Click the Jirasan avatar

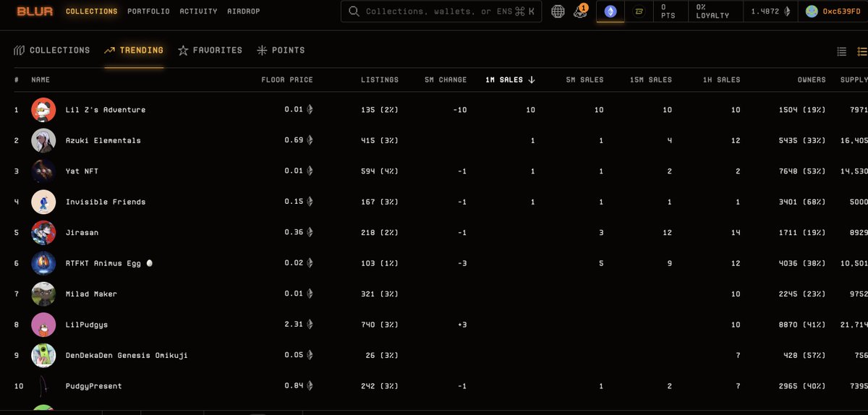tap(43, 233)
